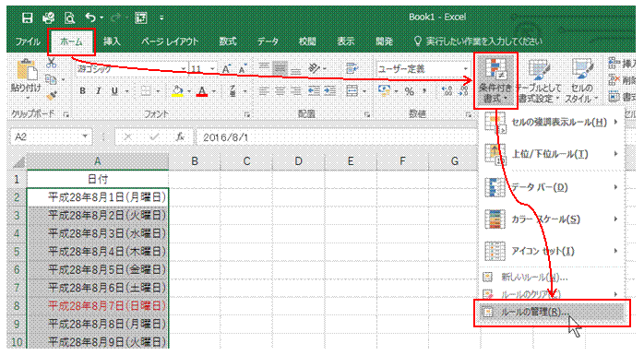The width and height of the screenshot is (644, 355).
Task: Click the Decrease Font Size icon
Action: click(x=243, y=69)
